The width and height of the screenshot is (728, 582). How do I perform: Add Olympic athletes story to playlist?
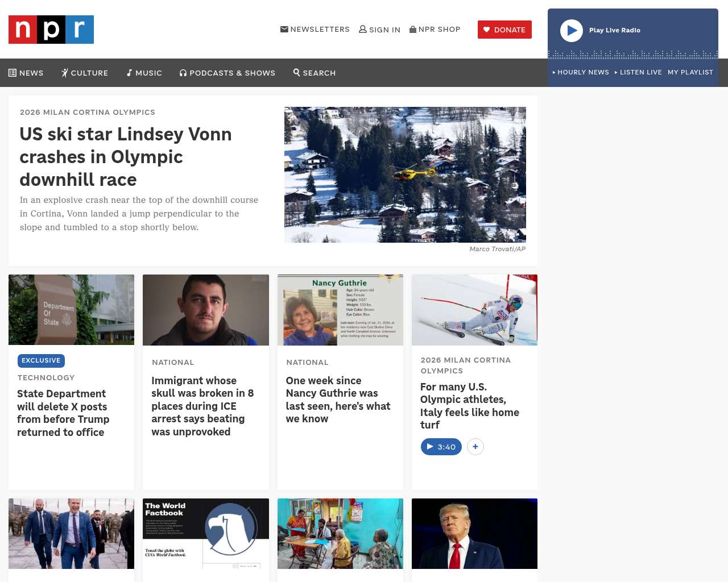[x=475, y=447]
